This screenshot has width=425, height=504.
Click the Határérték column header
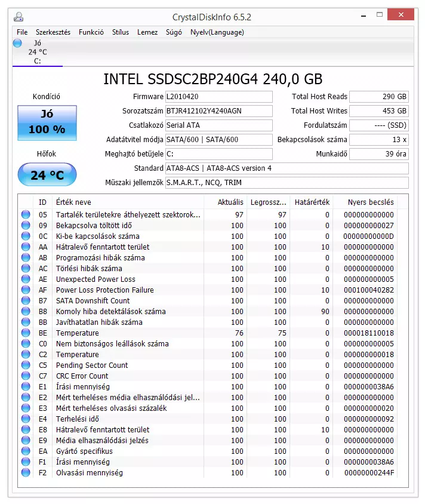[311, 202]
